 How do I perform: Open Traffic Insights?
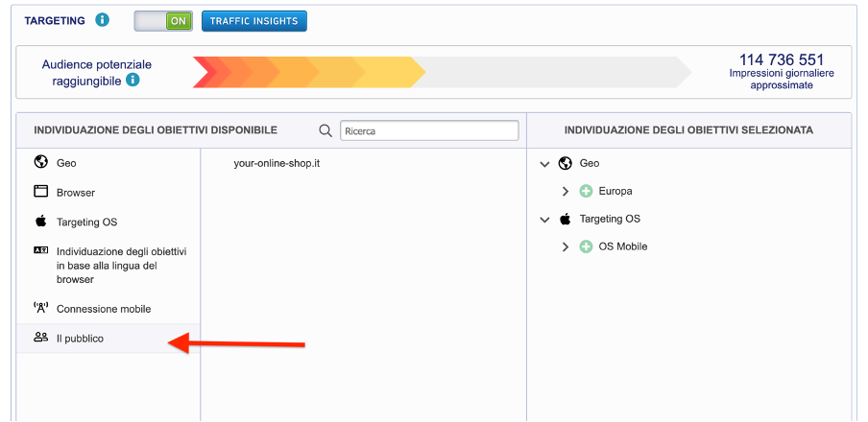pyautogui.click(x=254, y=20)
